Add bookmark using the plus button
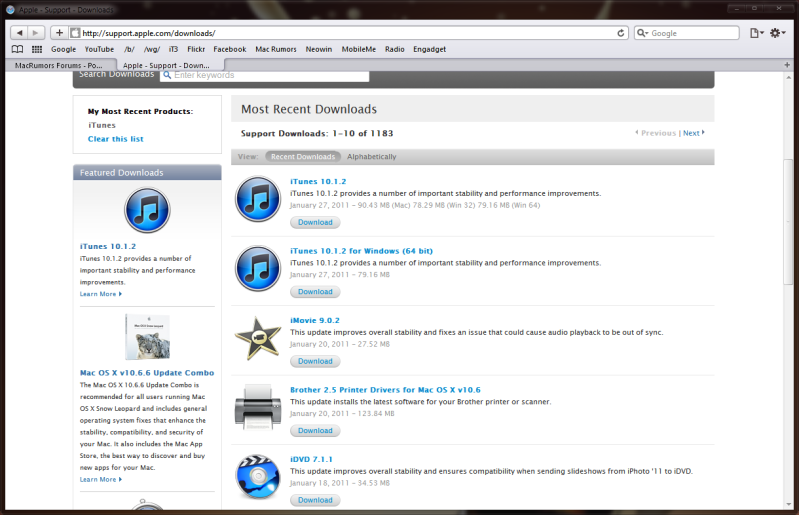This screenshot has width=799, height=515. click(x=59, y=33)
